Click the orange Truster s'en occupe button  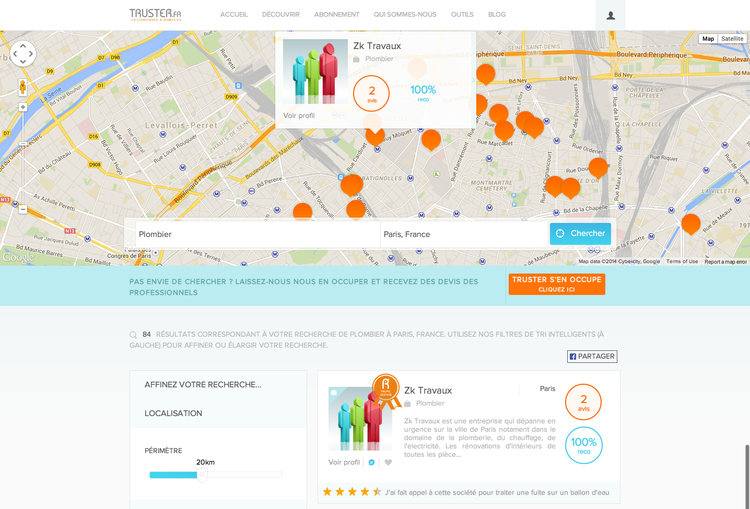(x=556, y=284)
